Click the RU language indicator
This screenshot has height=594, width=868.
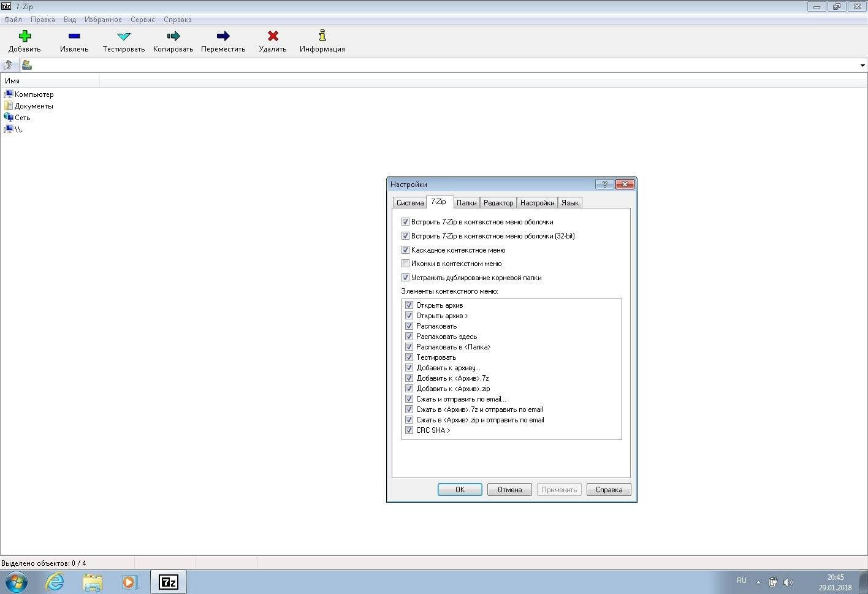coord(742,581)
